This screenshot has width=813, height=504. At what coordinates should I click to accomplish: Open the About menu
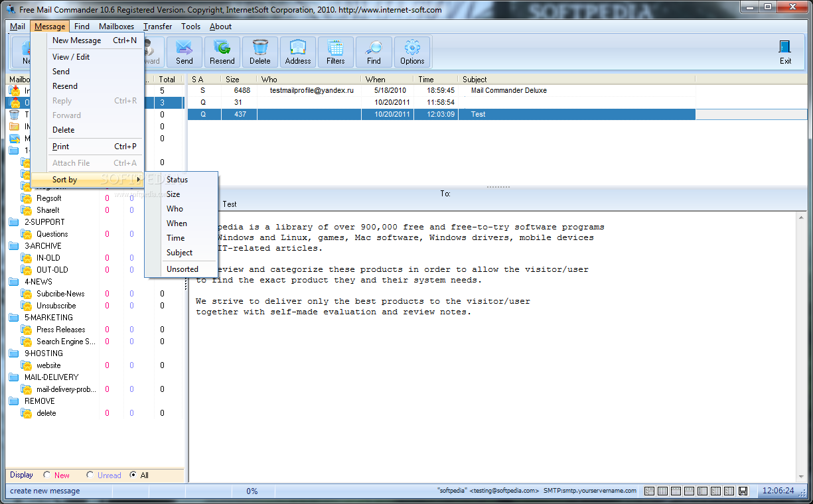click(220, 27)
